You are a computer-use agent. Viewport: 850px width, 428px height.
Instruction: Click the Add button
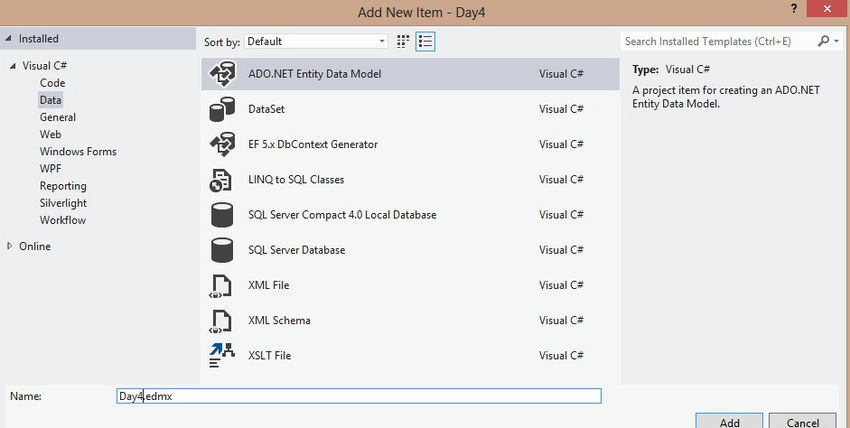click(730, 421)
